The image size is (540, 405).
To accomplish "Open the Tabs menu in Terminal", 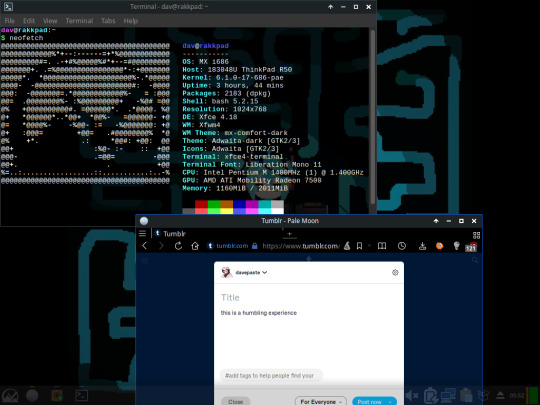I will coord(108,21).
